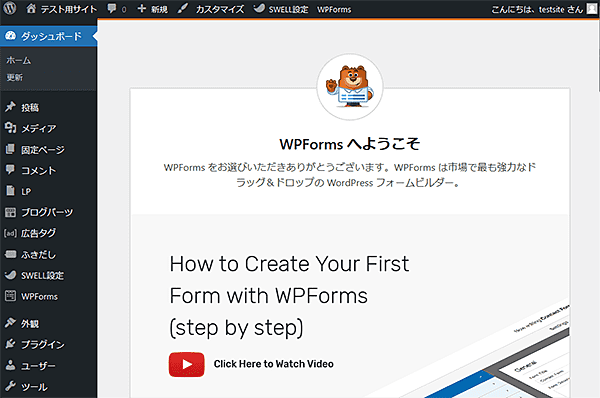
Task: Click the WPForms bear mascot logo
Action: [x=350, y=87]
